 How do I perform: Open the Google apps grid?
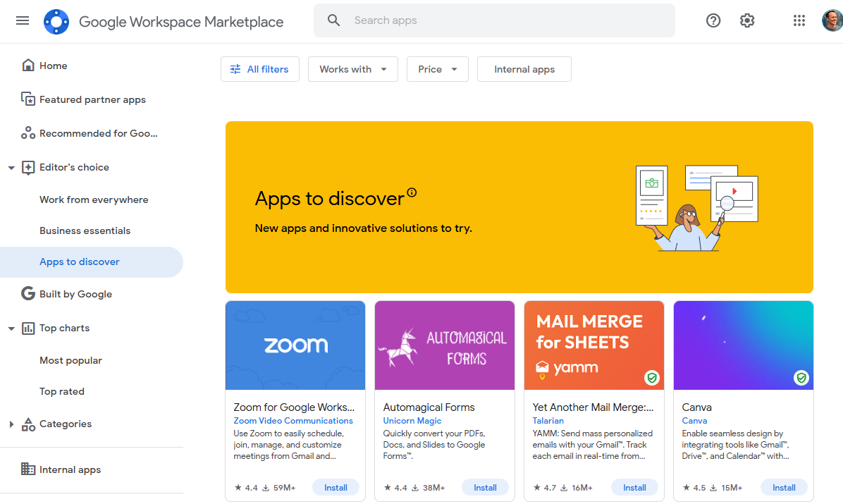799,20
